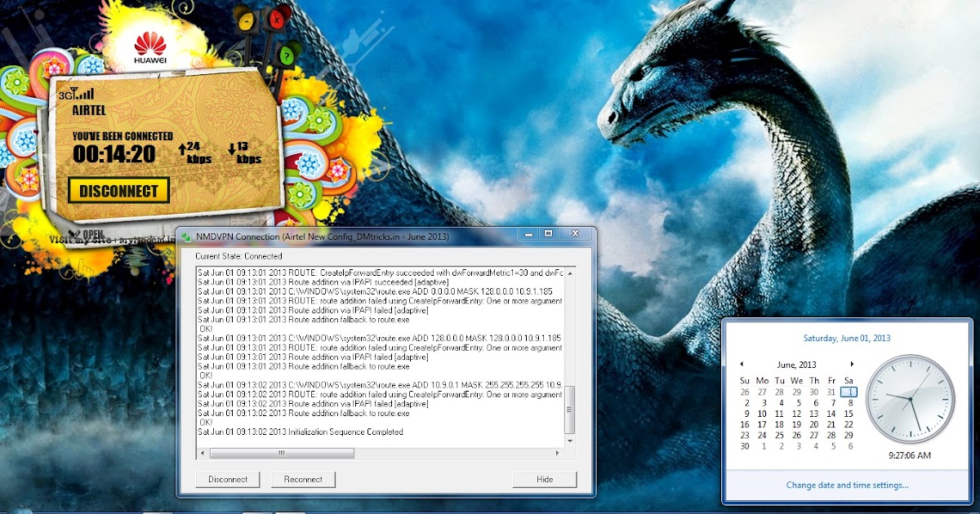Click the upload speed arrow showing 24 kbps
The width and height of the screenshot is (980, 514).
pos(182,150)
